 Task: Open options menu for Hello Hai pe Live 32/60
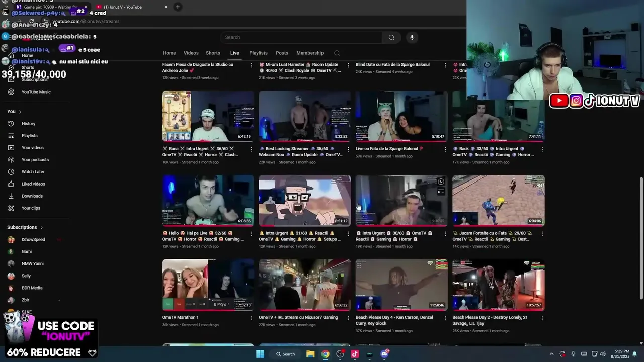tap(252, 233)
